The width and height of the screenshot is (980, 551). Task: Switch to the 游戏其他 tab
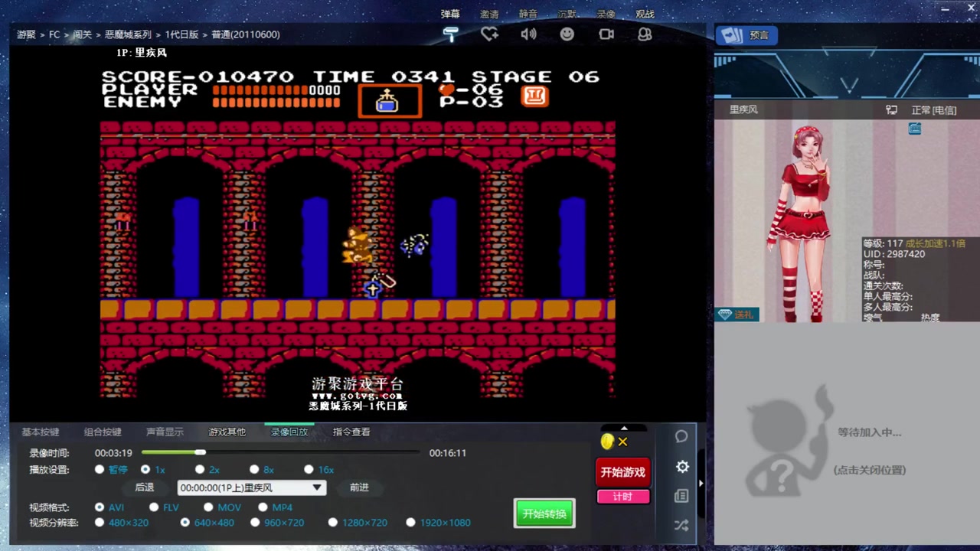coord(227,432)
